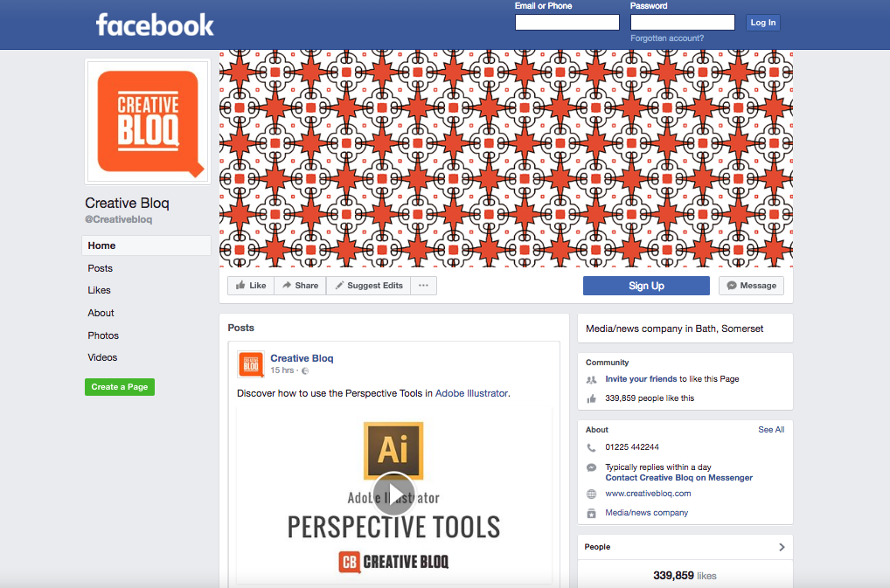
Task: Click the Posts section heading
Action: (x=240, y=328)
